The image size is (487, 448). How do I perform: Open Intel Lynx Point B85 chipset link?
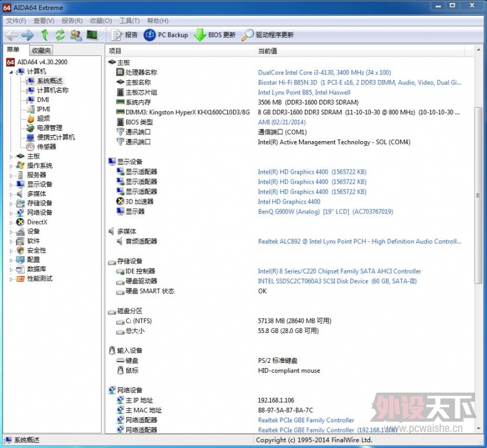[304, 92]
